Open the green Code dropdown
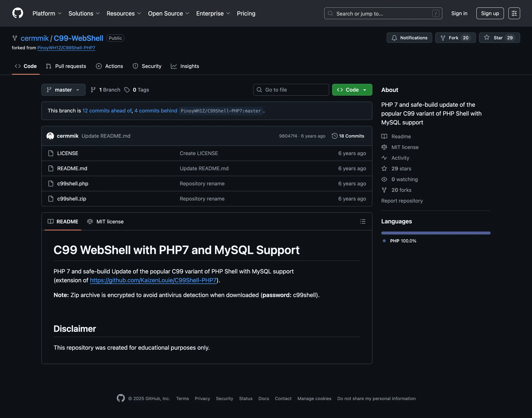Screen dimensions: 532x418 352,90
